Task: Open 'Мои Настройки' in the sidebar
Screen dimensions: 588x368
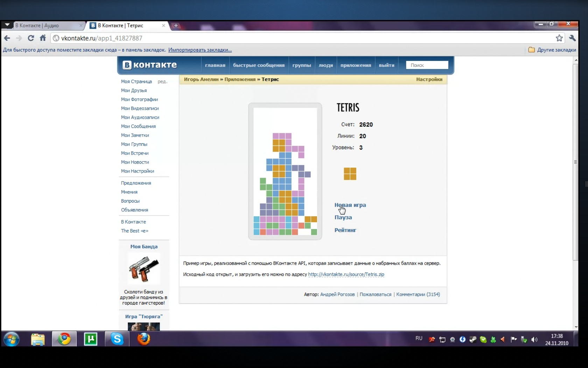Action: pyautogui.click(x=138, y=171)
